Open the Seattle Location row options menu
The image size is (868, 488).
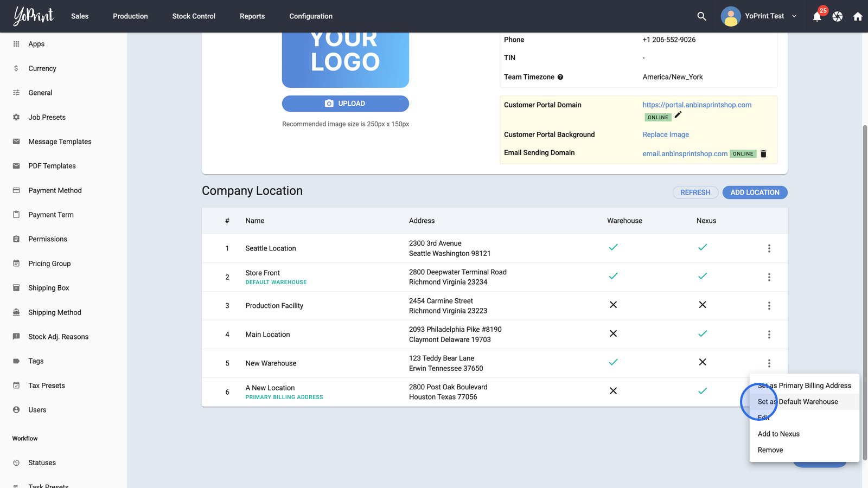[769, 248]
